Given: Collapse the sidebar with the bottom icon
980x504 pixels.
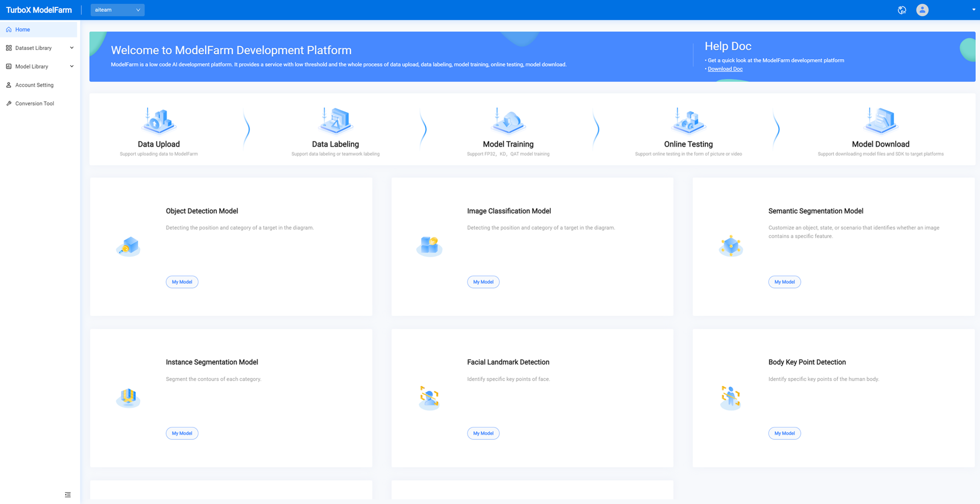Looking at the screenshot, I should (68, 495).
